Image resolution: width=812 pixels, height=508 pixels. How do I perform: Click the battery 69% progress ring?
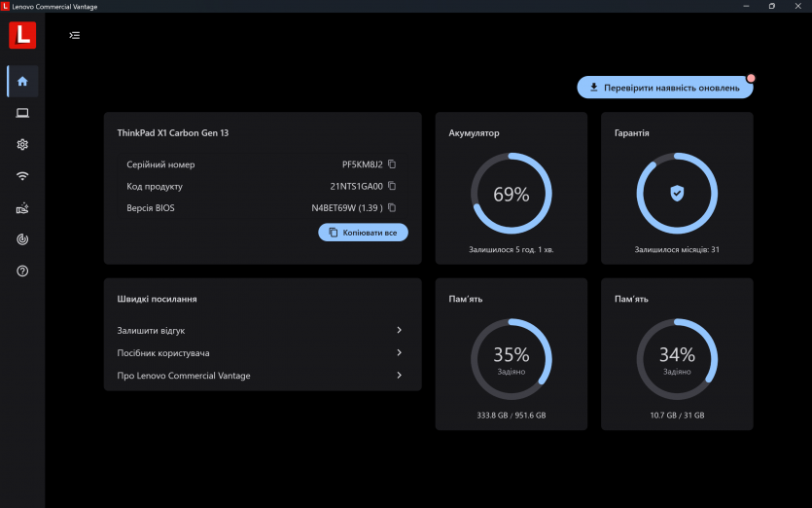coord(512,194)
